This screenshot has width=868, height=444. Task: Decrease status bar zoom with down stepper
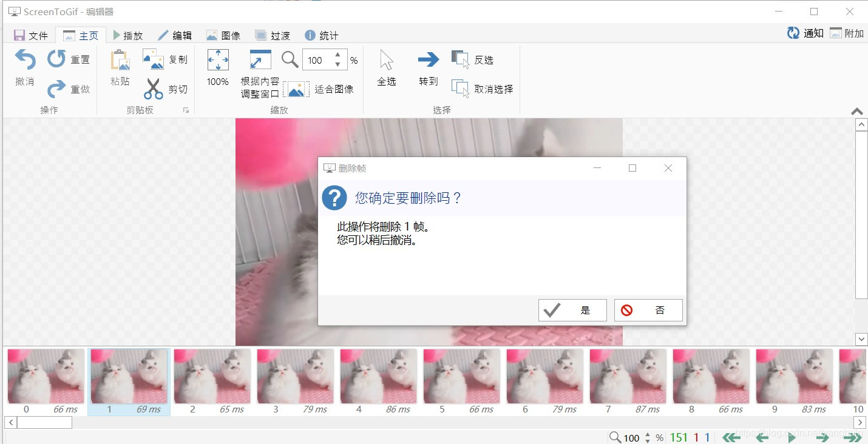click(x=648, y=440)
